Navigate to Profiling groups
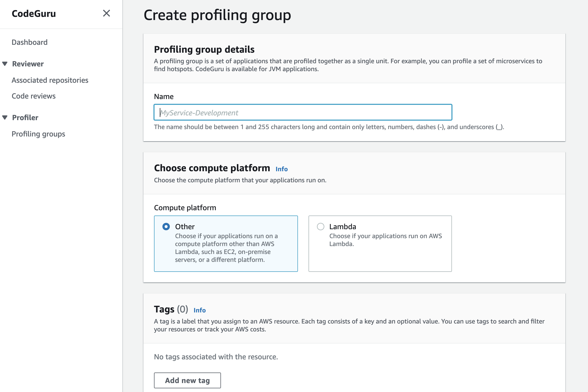 38,134
